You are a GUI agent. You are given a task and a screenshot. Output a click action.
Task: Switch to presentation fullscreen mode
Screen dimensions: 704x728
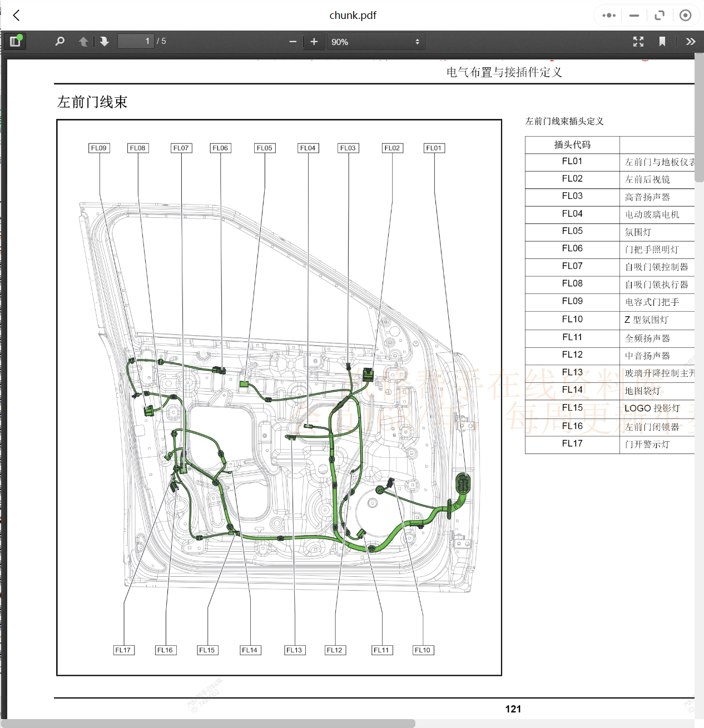tap(638, 42)
